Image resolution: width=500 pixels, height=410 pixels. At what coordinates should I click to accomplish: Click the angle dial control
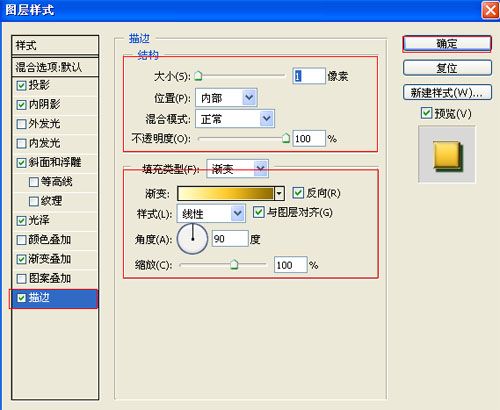pos(192,239)
